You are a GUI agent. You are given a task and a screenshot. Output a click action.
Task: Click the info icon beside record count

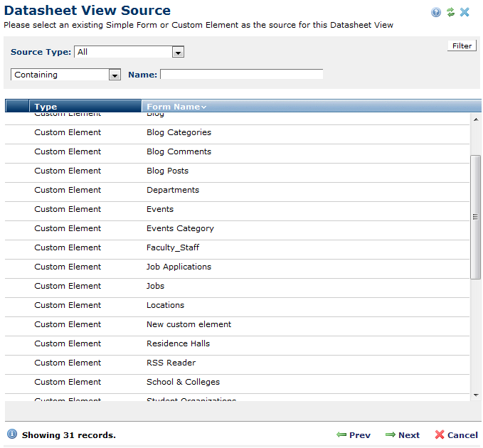(x=12, y=434)
